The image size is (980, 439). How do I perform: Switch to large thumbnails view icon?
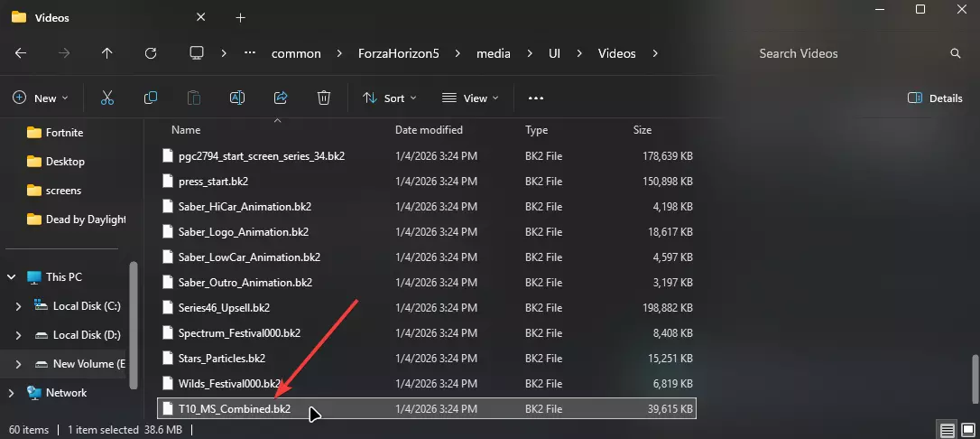pyautogui.click(x=967, y=430)
